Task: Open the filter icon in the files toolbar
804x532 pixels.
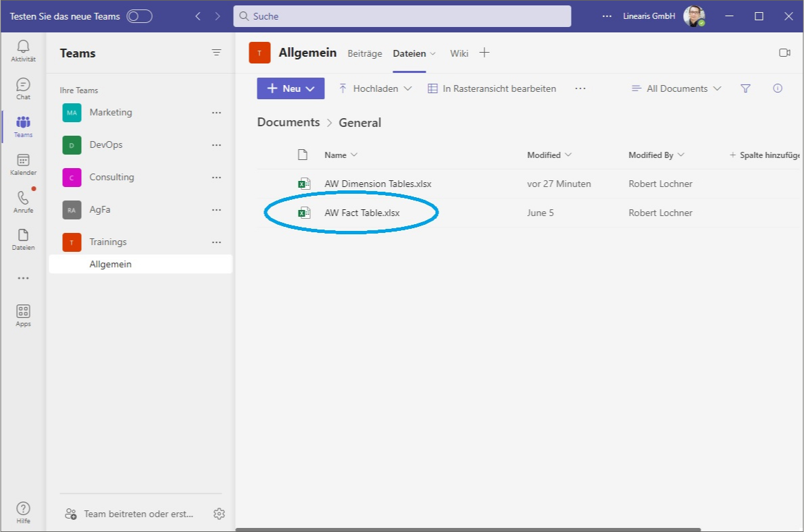Action: tap(745, 88)
